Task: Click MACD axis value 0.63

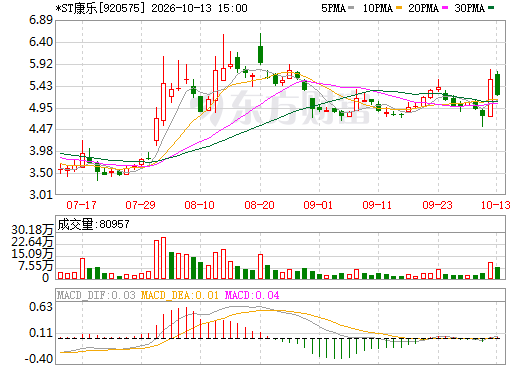Action: coord(41,307)
